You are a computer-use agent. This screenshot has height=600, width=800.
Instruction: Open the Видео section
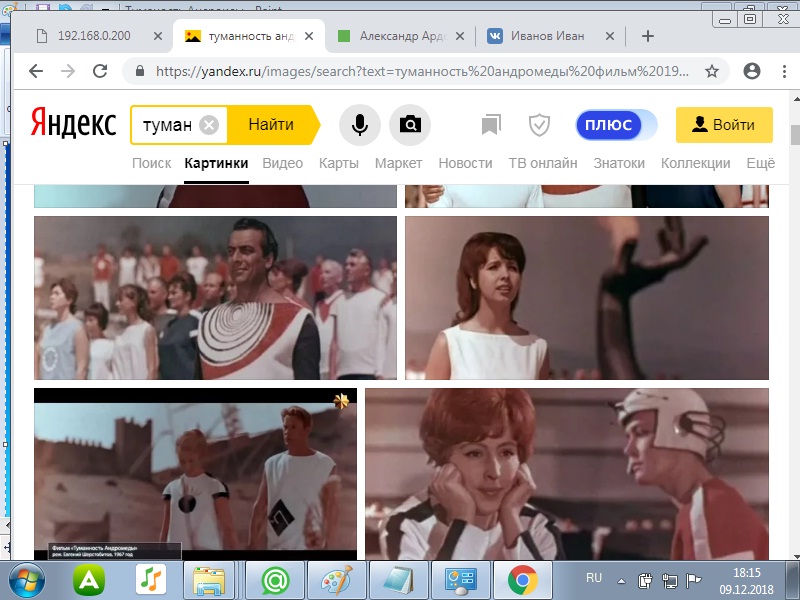tap(283, 163)
